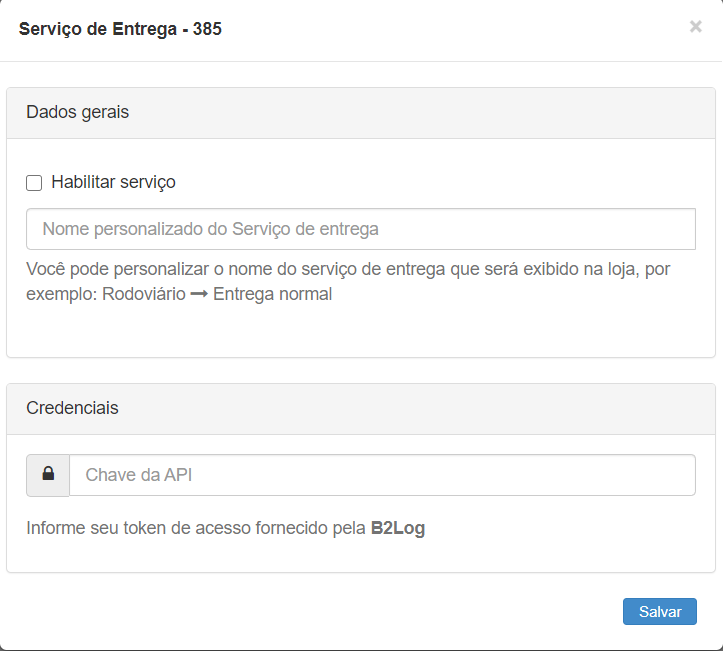Click empty footer area left of Salvar

pyautogui.click(x=300, y=611)
